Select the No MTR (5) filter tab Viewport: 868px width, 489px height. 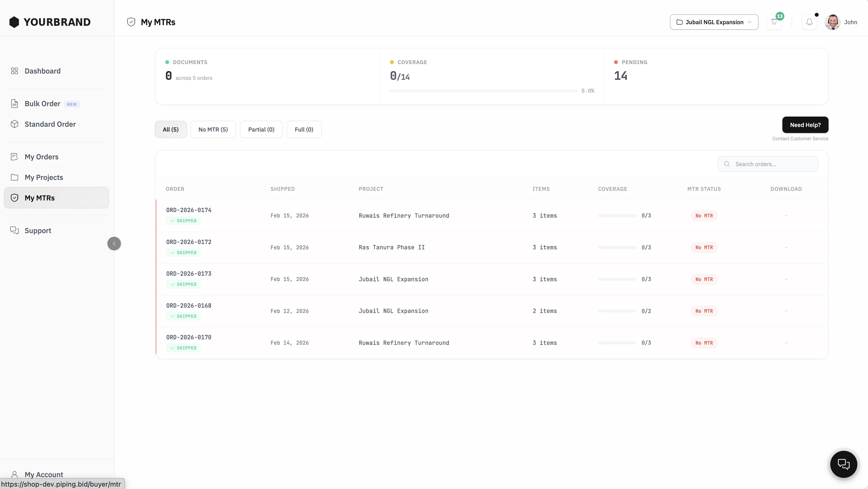coord(213,130)
